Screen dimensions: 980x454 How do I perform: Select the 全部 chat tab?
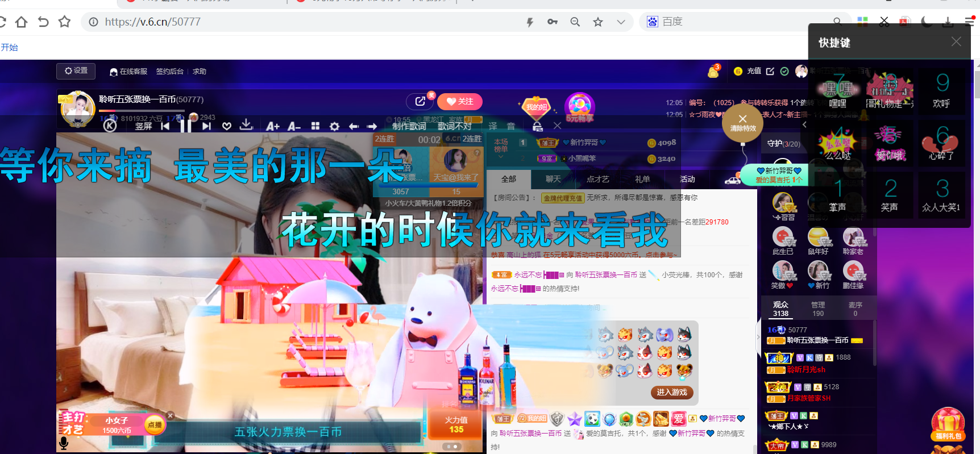coord(508,179)
